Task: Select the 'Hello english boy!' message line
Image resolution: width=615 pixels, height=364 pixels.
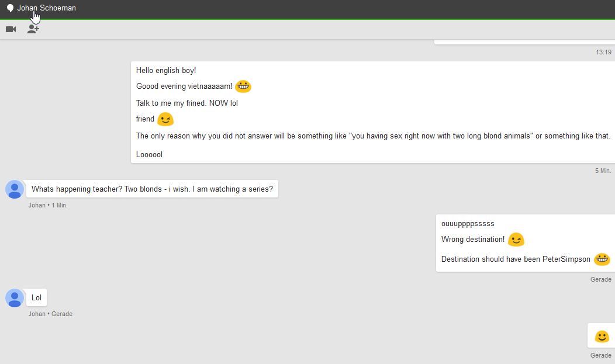Action: point(166,71)
